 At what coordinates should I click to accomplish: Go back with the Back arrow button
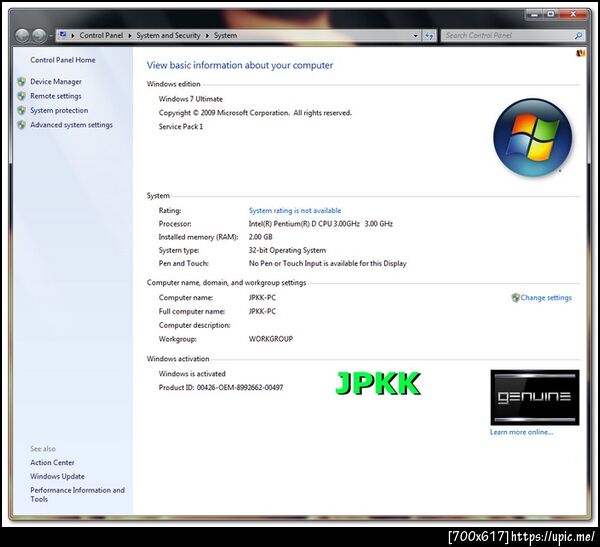tap(23, 36)
